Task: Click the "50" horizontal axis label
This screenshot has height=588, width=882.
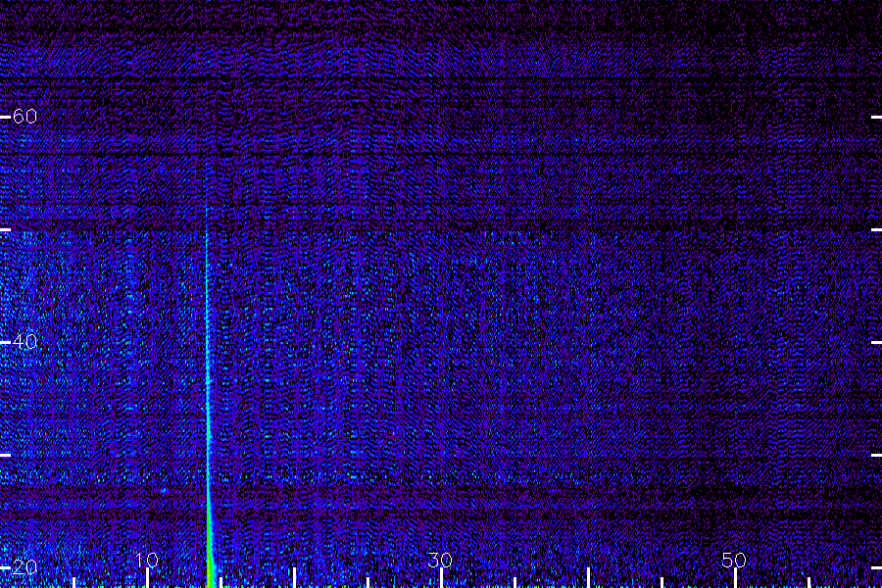Action: pyautogui.click(x=734, y=560)
